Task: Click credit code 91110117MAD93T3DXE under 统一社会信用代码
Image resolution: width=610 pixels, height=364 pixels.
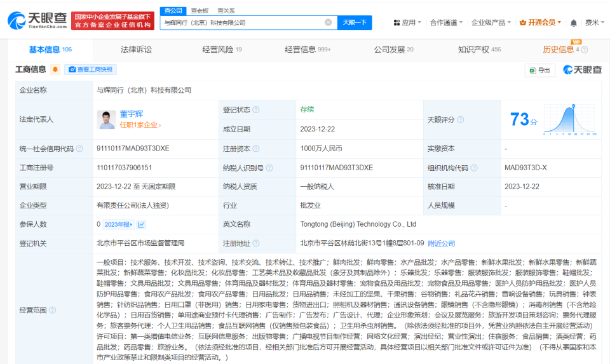Action: [133, 148]
